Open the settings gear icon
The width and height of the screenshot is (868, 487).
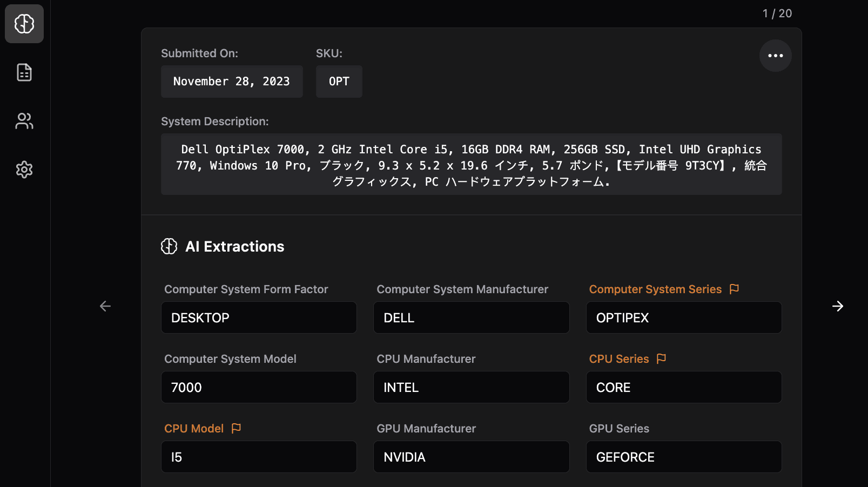click(24, 170)
